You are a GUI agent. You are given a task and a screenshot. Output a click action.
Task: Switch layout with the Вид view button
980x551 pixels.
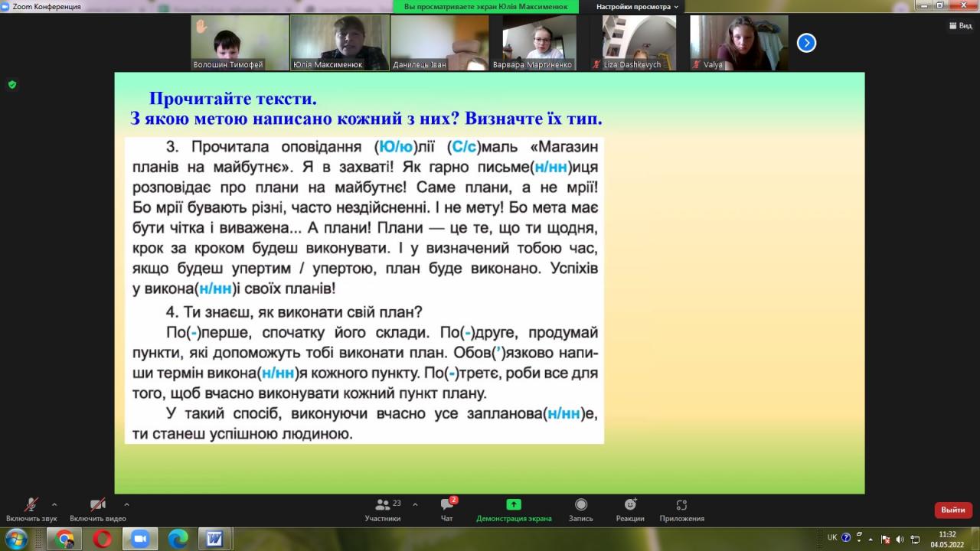[960, 25]
